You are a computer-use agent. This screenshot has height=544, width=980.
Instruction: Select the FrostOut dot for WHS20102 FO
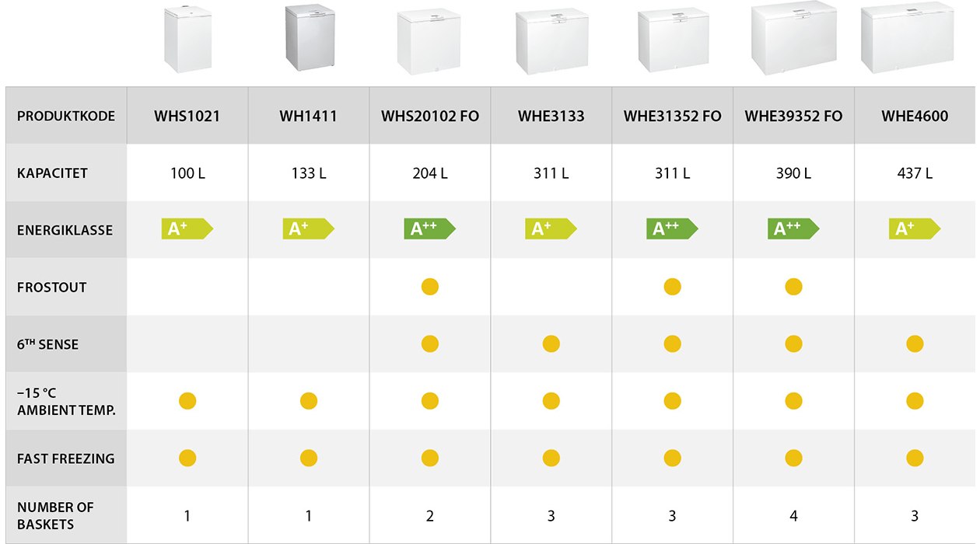(430, 287)
